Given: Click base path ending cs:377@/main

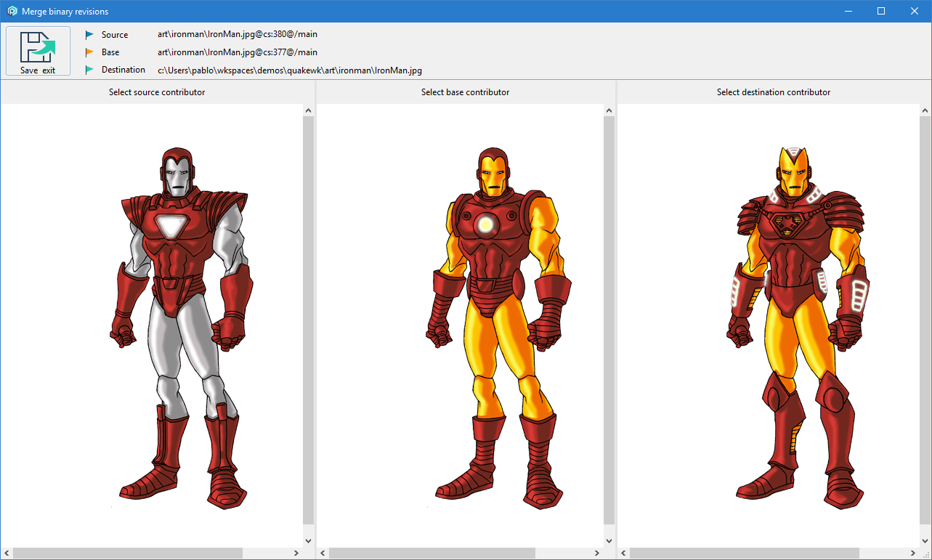Looking at the screenshot, I should (x=238, y=52).
